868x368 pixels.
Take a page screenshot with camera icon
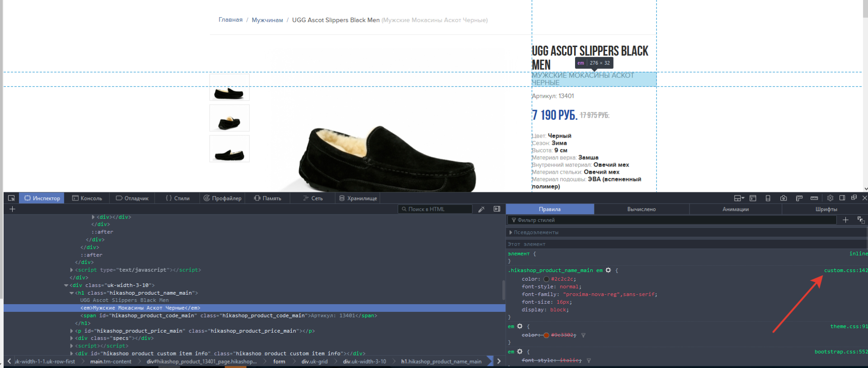(x=783, y=198)
